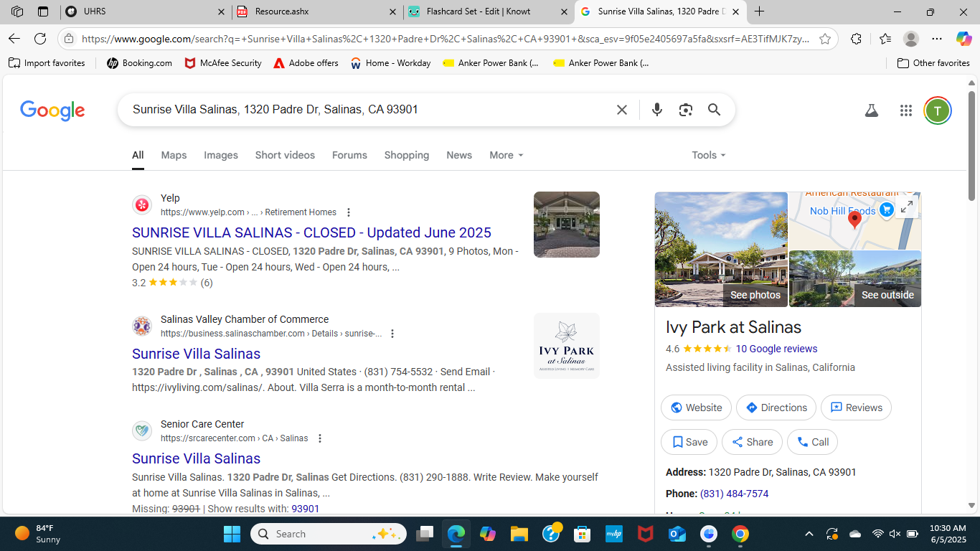Image resolution: width=980 pixels, height=551 pixels.
Task: Open Outlook from the taskbar
Action: click(x=677, y=534)
